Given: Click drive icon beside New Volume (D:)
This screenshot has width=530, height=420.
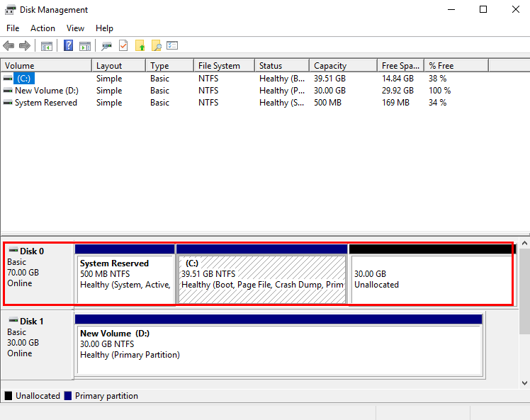Looking at the screenshot, I should (x=7, y=91).
